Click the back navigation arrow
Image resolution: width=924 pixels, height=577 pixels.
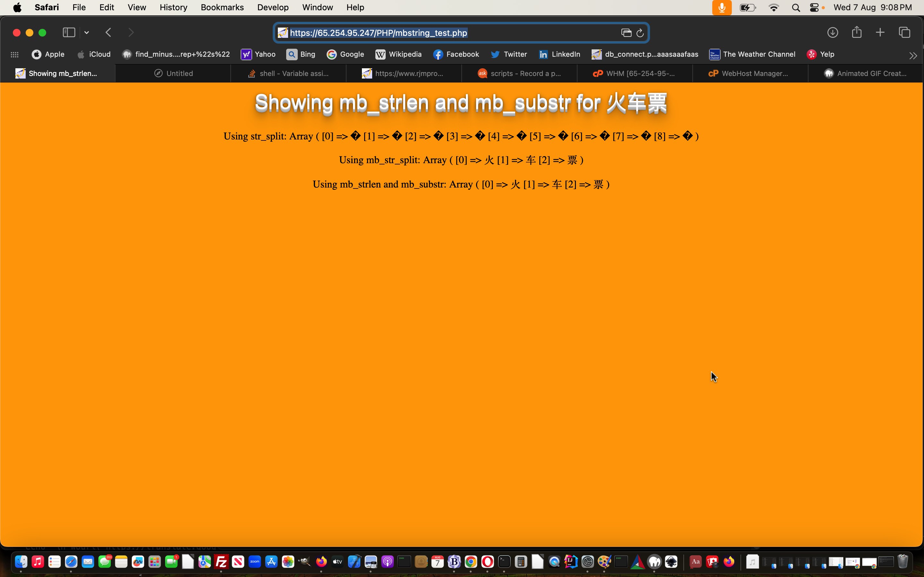108,32
